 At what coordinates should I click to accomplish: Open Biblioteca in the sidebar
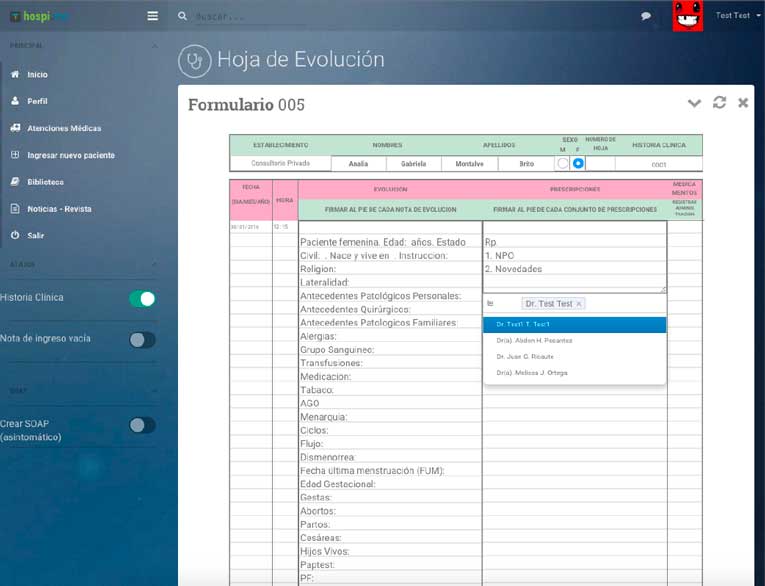(x=45, y=182)
